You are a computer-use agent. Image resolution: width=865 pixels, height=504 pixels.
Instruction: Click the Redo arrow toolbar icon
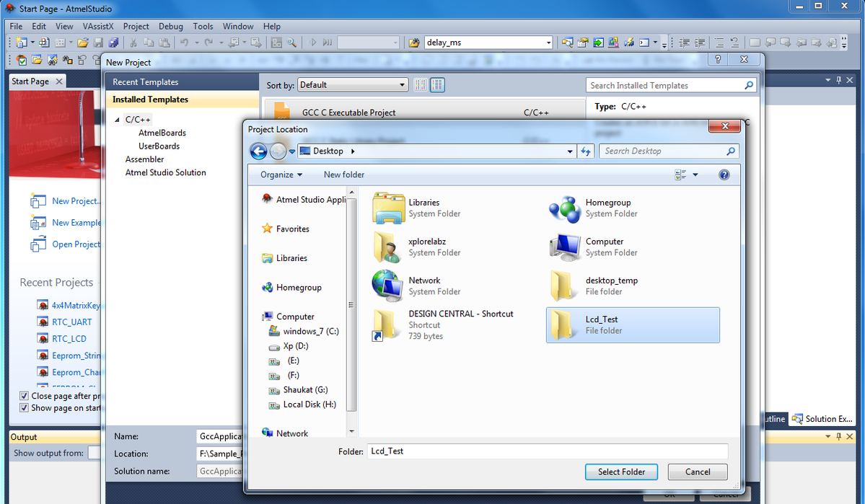click(x=208, y=43)
